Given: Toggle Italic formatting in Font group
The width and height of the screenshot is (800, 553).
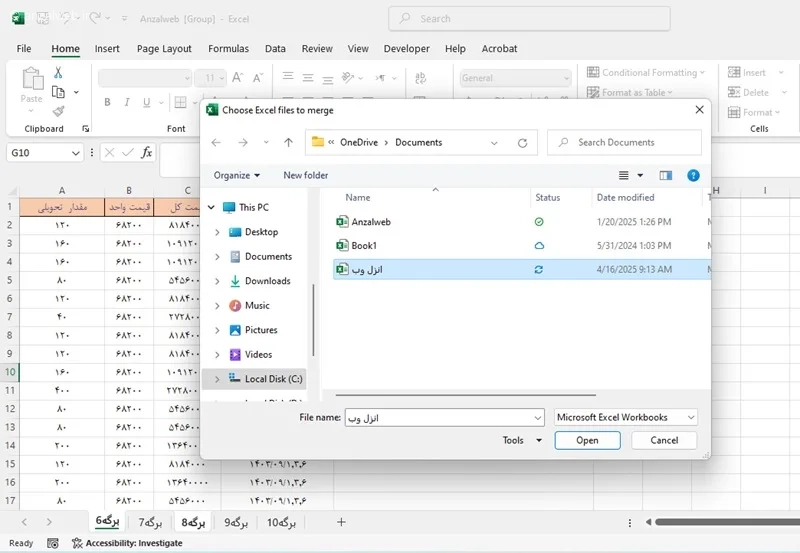Looking at the screenshot, I should point(127,102).
